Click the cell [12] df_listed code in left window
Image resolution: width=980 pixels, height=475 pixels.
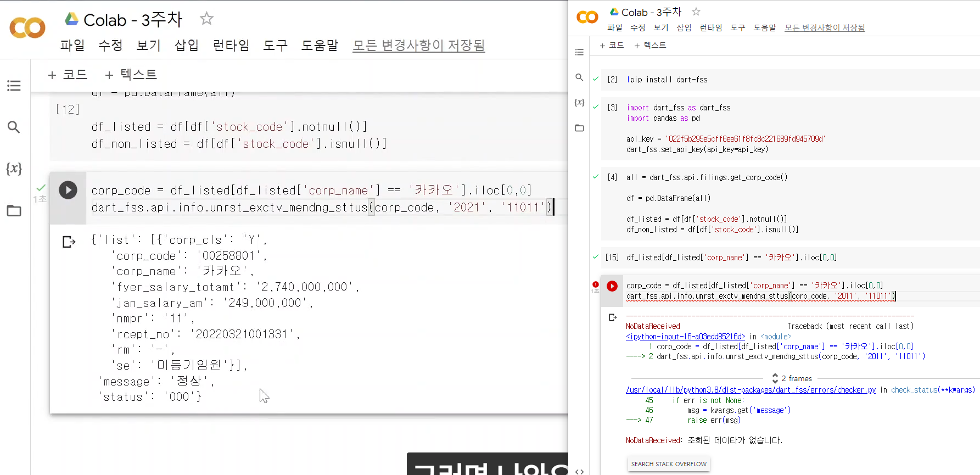[x=239, y=135]
